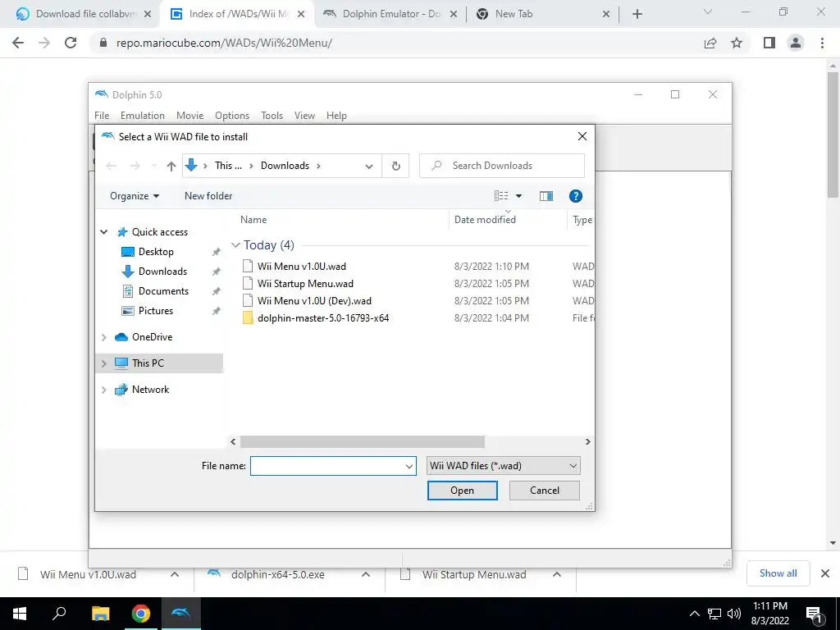Open view options dropdown arrow

coord(518,196)
